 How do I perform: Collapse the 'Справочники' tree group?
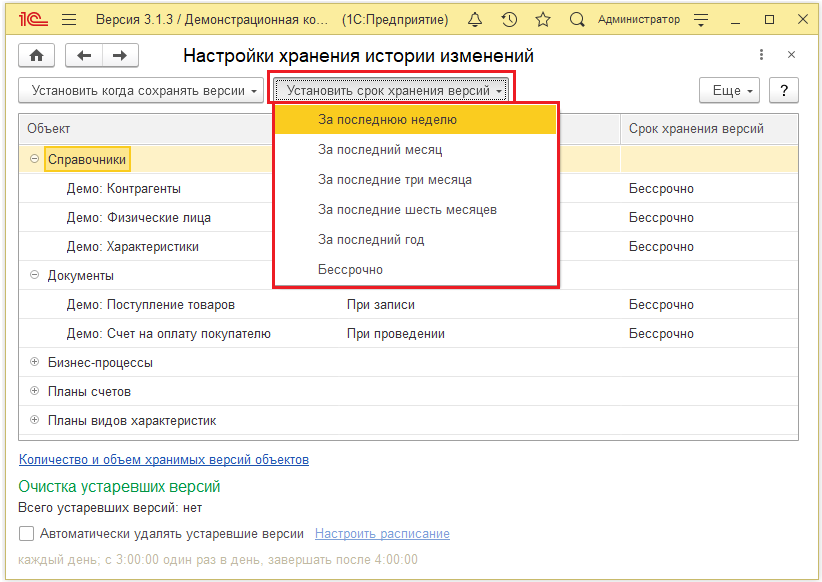[x=35, y=158]
